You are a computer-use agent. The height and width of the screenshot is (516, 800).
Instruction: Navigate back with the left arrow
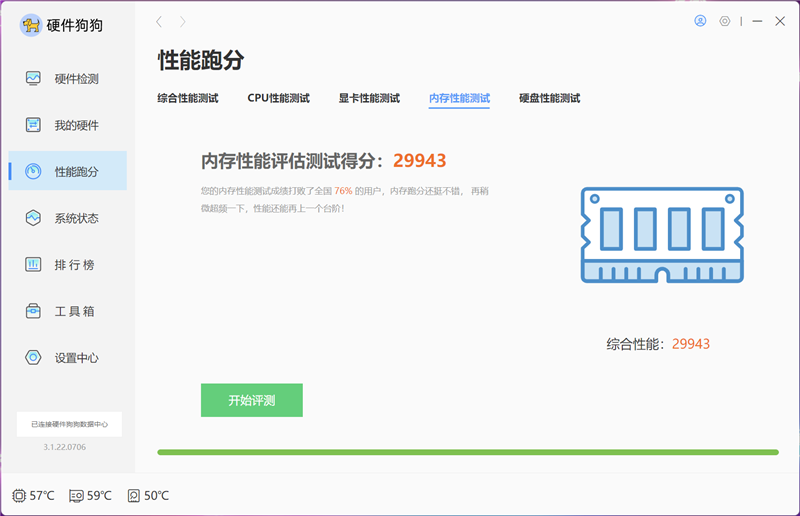coord(159,21)
